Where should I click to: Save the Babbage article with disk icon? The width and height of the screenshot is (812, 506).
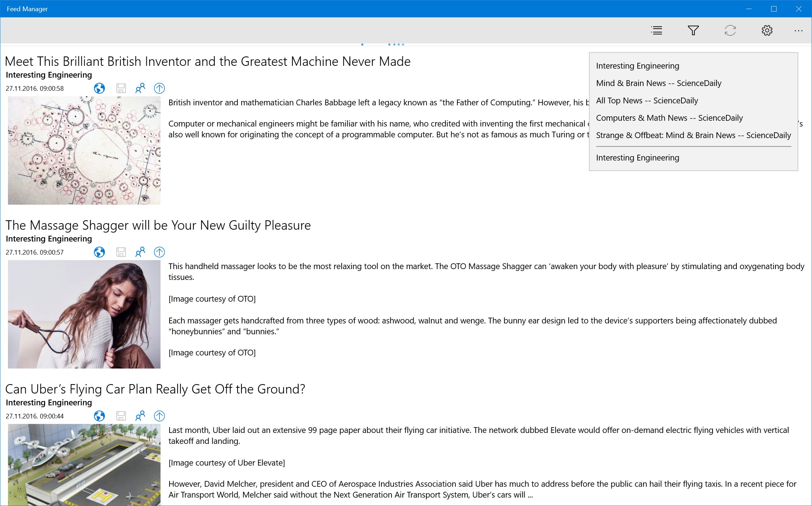121,88
